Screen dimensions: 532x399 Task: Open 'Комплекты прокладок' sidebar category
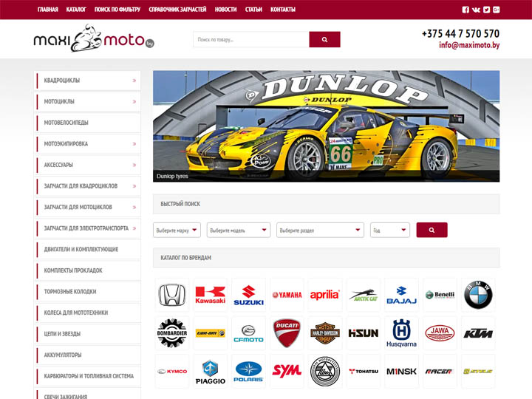[x=87, y=270]
